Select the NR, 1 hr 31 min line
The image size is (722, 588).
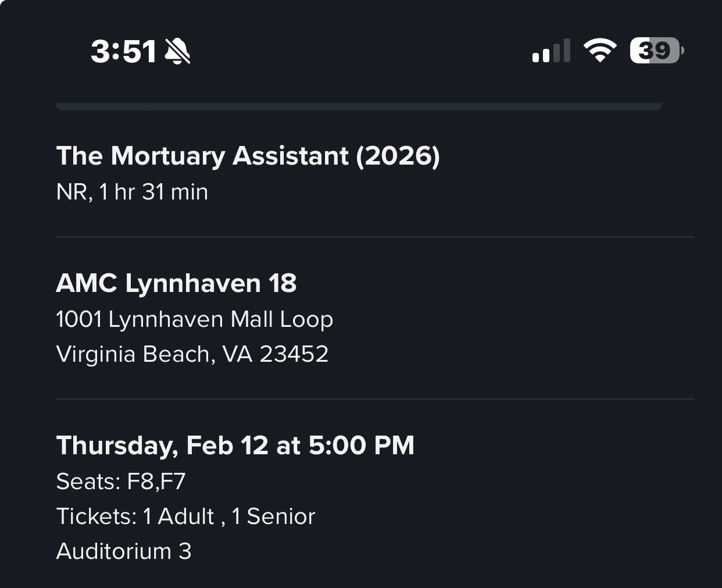132,192
